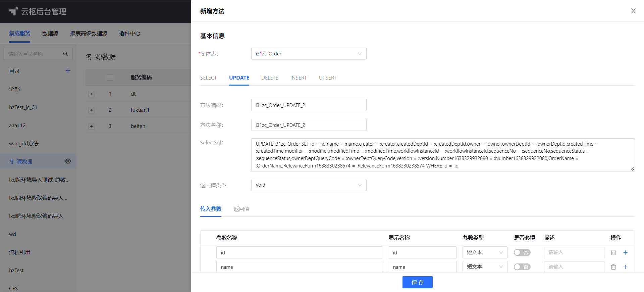Switch to the UPDATE method tab
644x292 pixels.
239,78
